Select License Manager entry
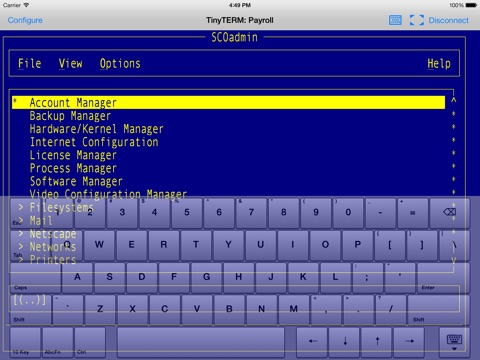The image size is (480, 360). pyautogui.click(x=73, y=155)
